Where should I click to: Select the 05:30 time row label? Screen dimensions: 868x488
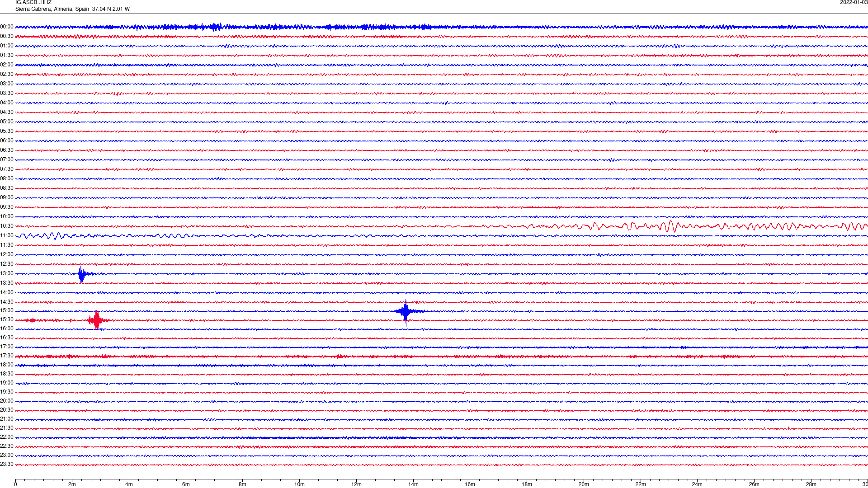(x=7, y=131)
